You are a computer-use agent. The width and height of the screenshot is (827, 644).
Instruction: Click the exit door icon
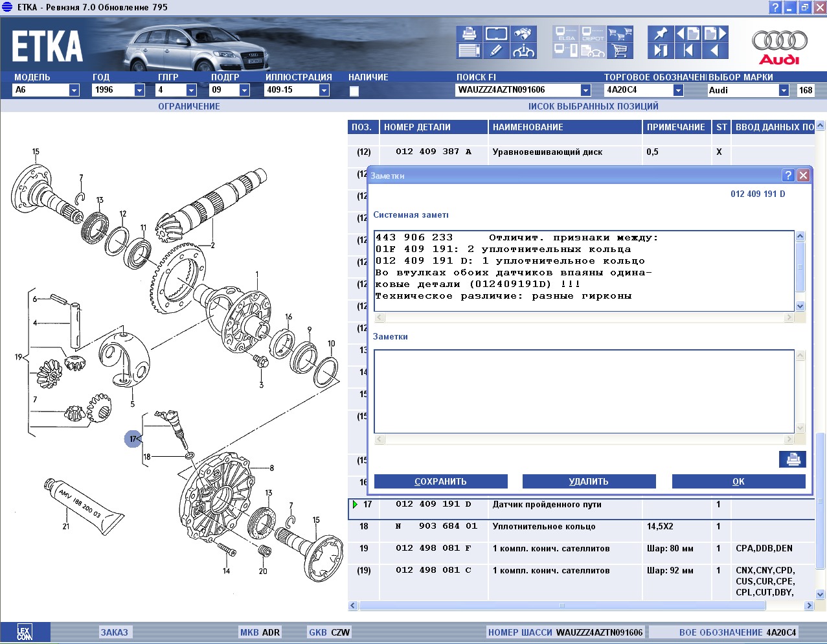click(661, 51)
